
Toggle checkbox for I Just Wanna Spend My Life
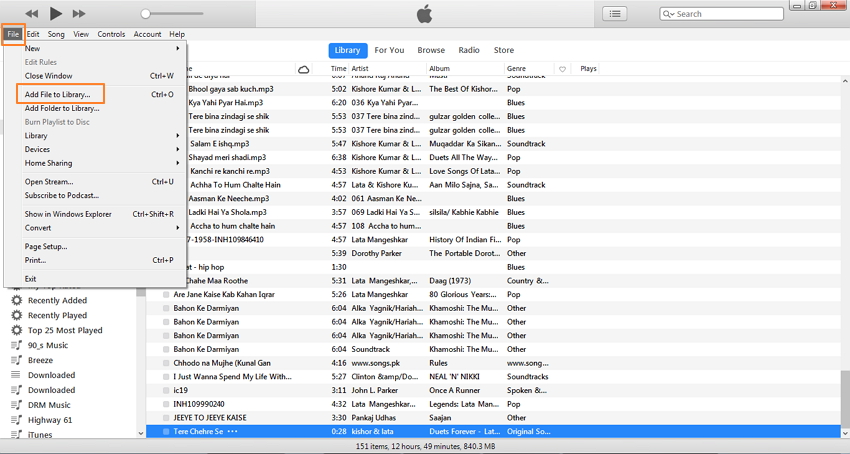tap(166, 376)
